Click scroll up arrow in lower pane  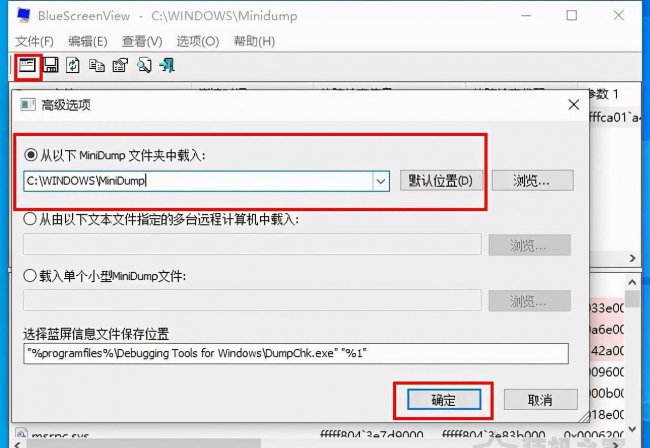pos(632,283)
